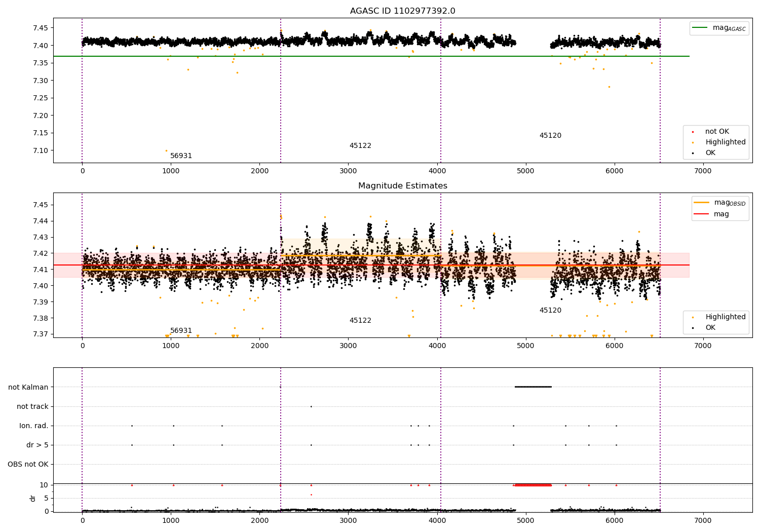Select the 'not OK' legend entry
Image resolution: width=760 pixels, height=532 pixels.
[717, 132]
